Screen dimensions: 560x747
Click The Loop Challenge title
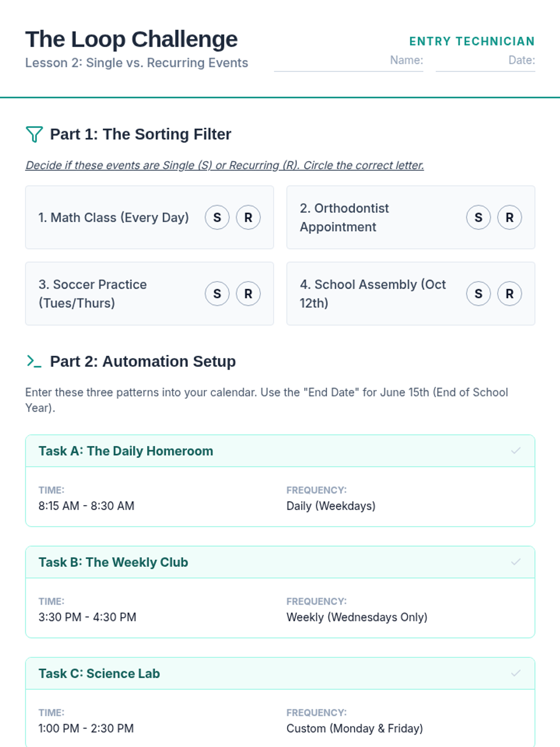[132, 39]
